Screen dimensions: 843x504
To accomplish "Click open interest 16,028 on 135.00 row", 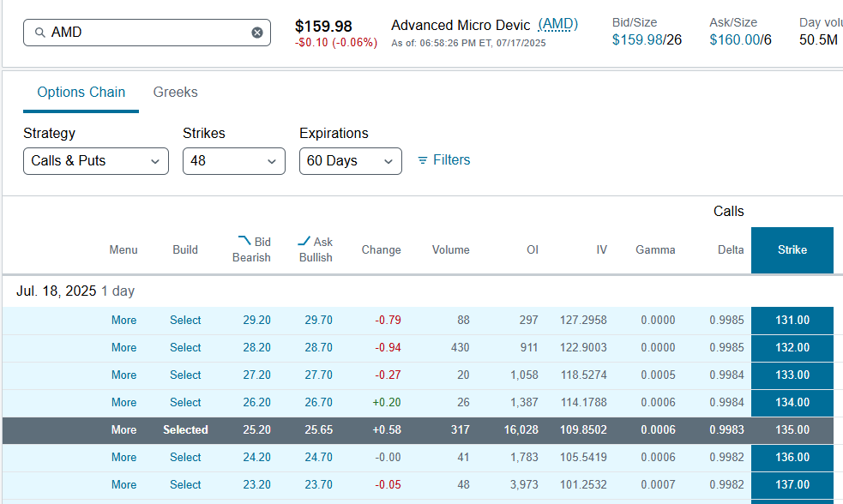I will pyautogui.click(x=521, y=429).
